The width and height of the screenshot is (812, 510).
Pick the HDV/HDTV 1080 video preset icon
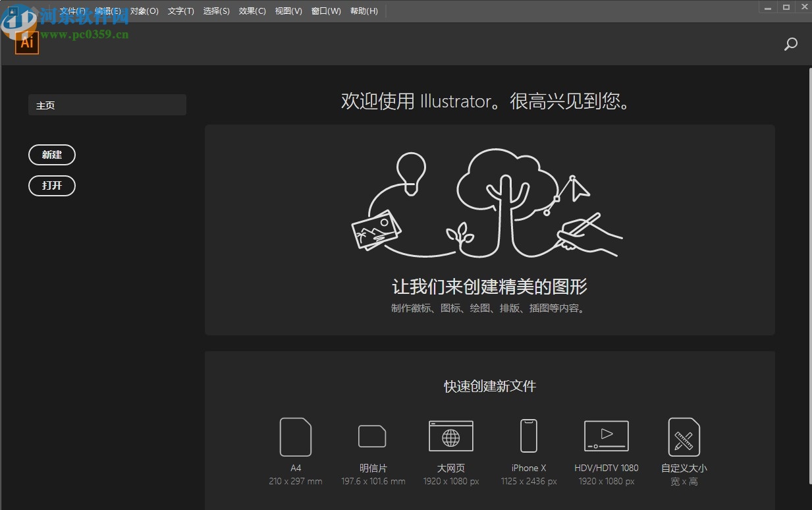[x=606, y=436]
